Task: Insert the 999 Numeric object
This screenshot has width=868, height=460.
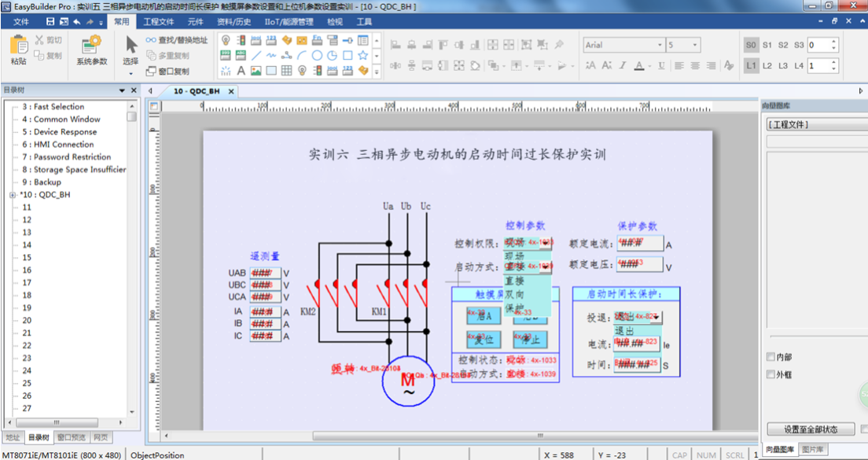Action: 226,55
